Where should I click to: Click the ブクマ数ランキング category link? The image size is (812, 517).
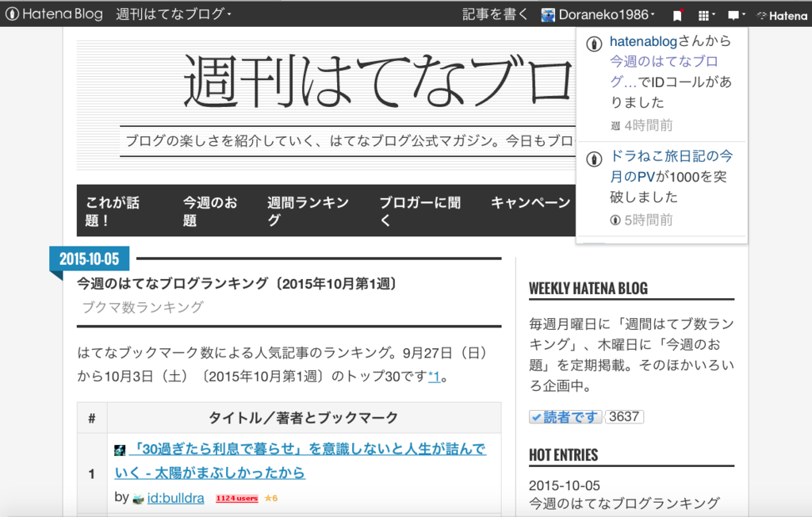143,307
